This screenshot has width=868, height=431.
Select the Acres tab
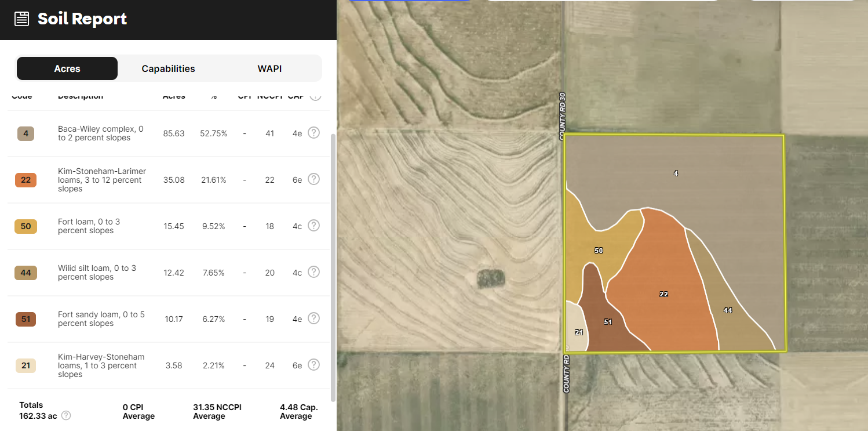(67, 68)
